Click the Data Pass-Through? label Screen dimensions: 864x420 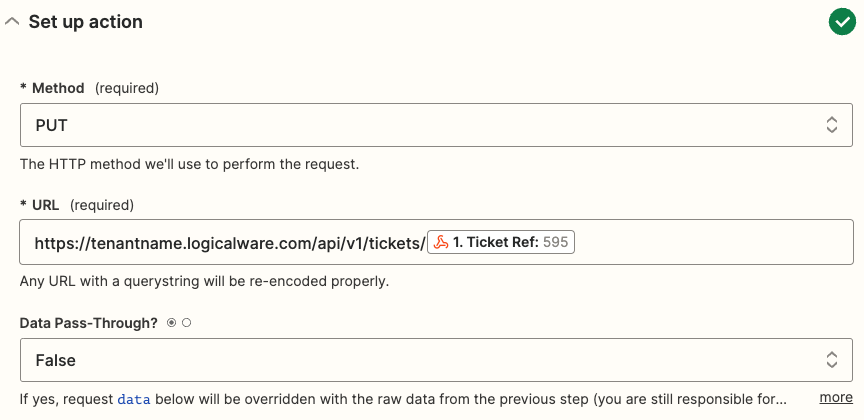(x=89, y=323)
